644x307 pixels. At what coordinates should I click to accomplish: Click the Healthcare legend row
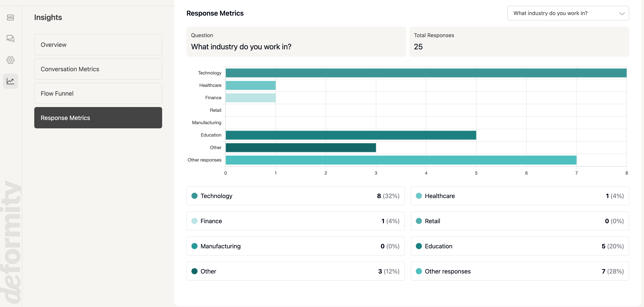pos(520,196)
